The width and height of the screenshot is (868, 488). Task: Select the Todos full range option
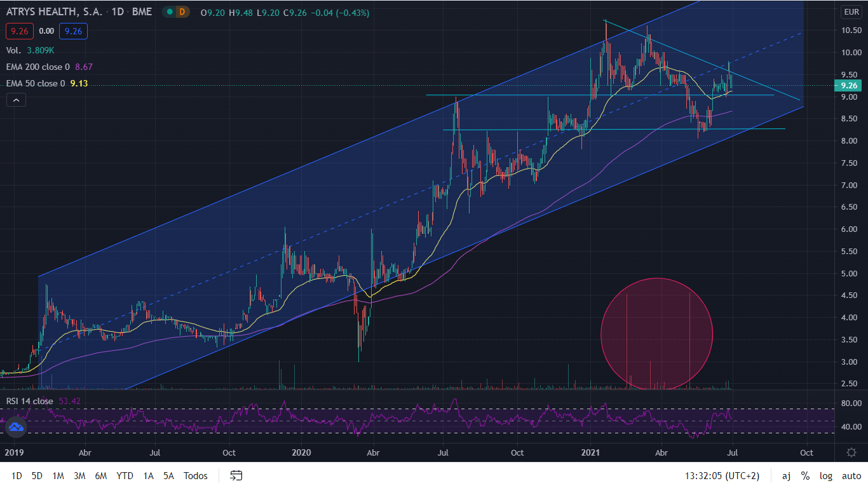(x=196, y=475)
